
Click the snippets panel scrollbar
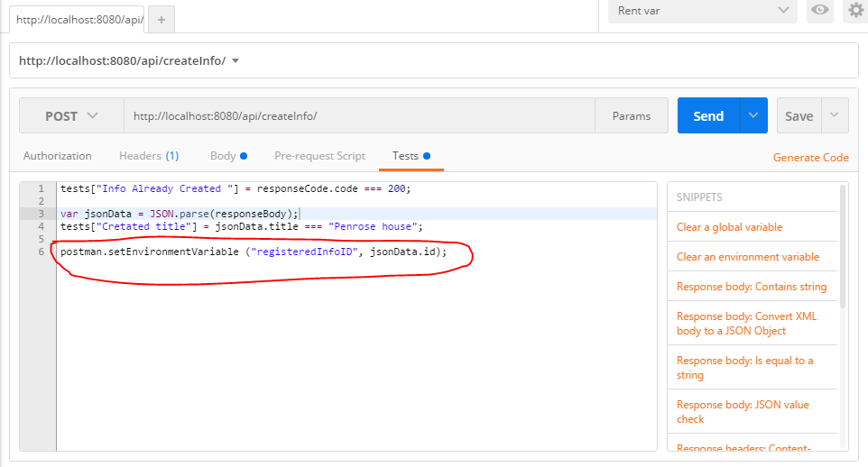coord(843,246)
